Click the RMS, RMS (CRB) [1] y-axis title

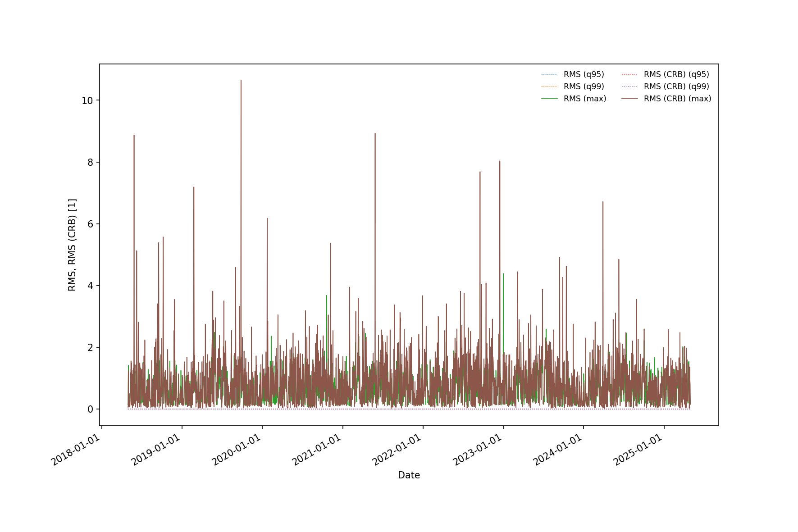pos(72,245)
